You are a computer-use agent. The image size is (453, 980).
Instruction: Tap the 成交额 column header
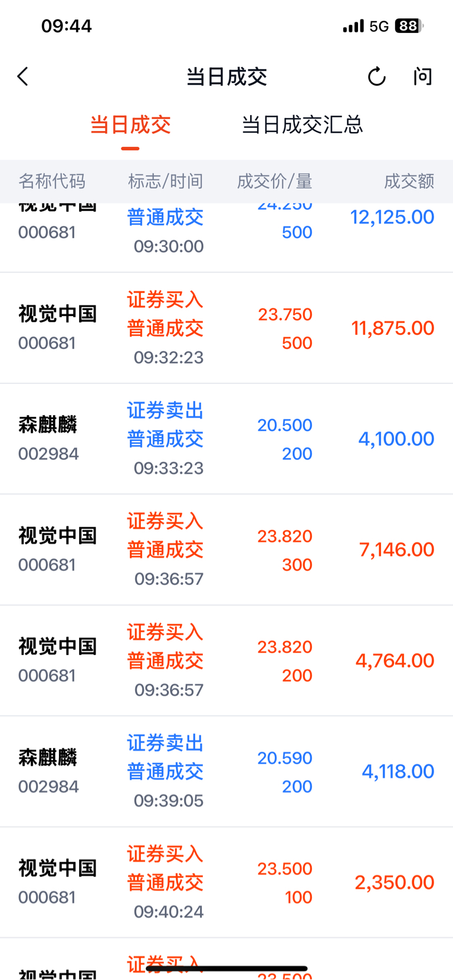(x=409, y=181)
